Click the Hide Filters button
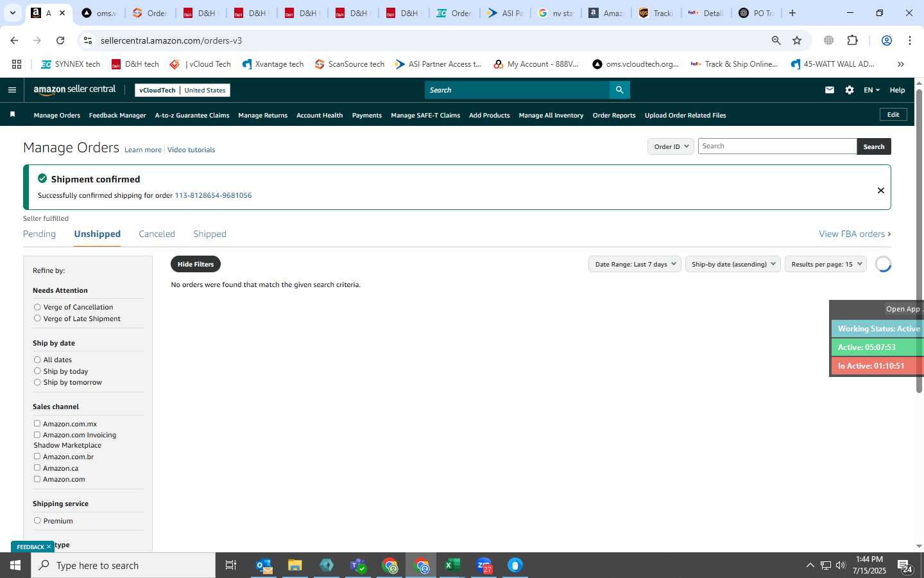 pyautogui.click(x=196, y=264)
